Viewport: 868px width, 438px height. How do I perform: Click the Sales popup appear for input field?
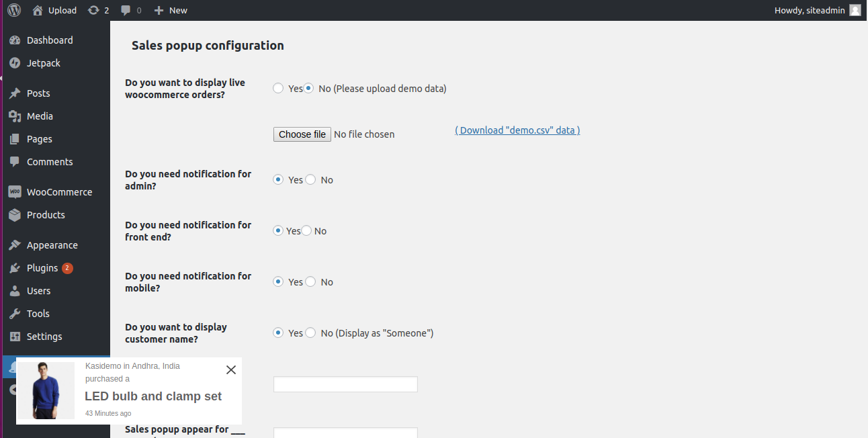tap(345, 433)
